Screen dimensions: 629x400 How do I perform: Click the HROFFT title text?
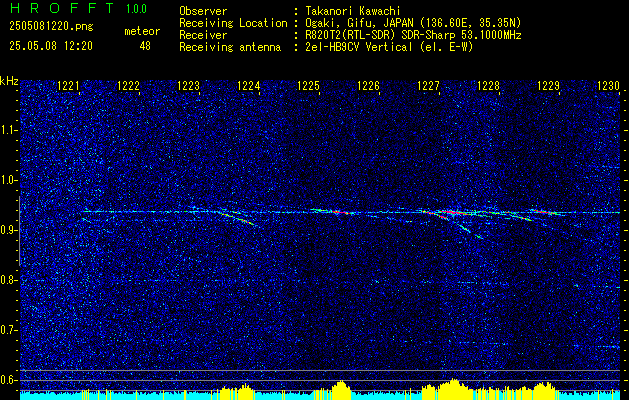pos(62,8)
